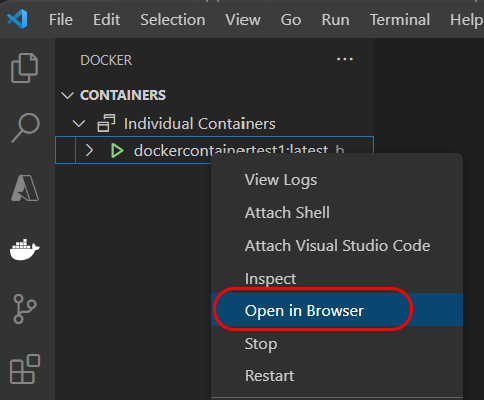Open the Extensions blocks icon

[25, 369]
